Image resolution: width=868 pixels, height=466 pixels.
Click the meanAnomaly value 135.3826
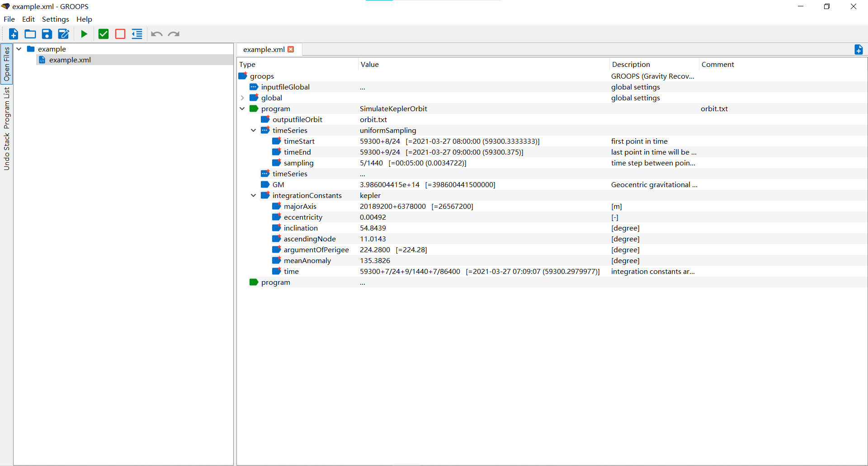375,260
